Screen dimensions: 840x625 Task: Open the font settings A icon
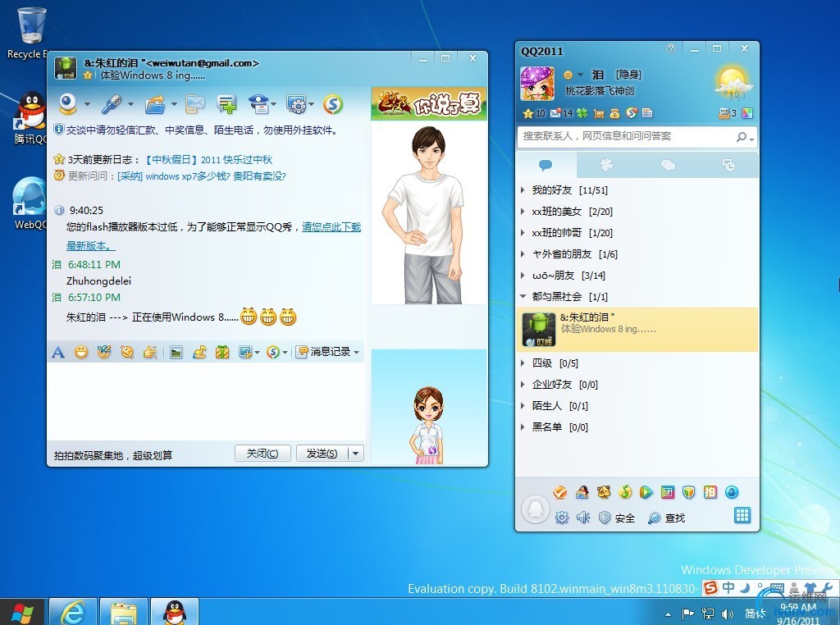tap(58, 352)
